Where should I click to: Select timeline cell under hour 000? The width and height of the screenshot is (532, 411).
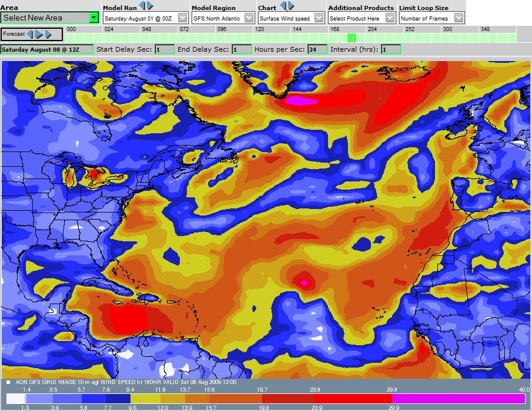69,38
